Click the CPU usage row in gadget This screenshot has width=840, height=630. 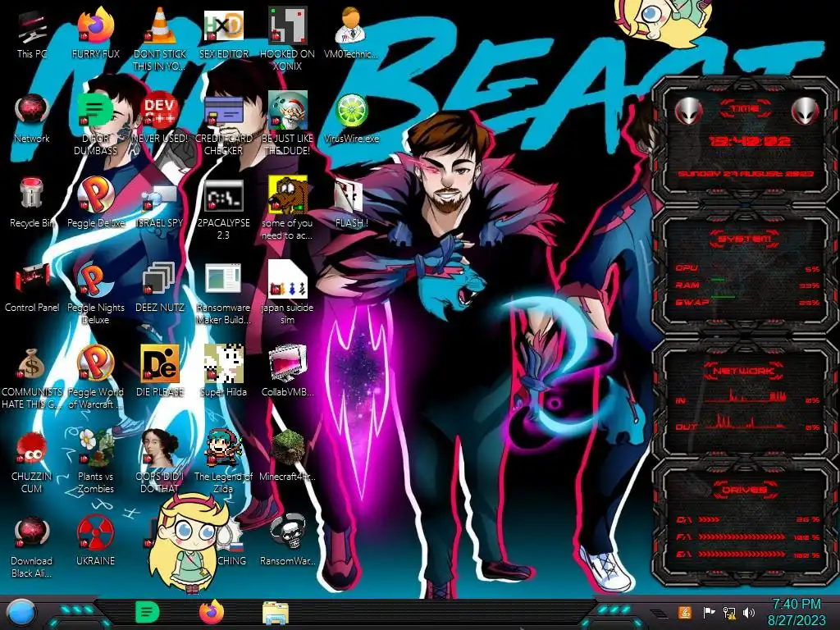point(747,268)
